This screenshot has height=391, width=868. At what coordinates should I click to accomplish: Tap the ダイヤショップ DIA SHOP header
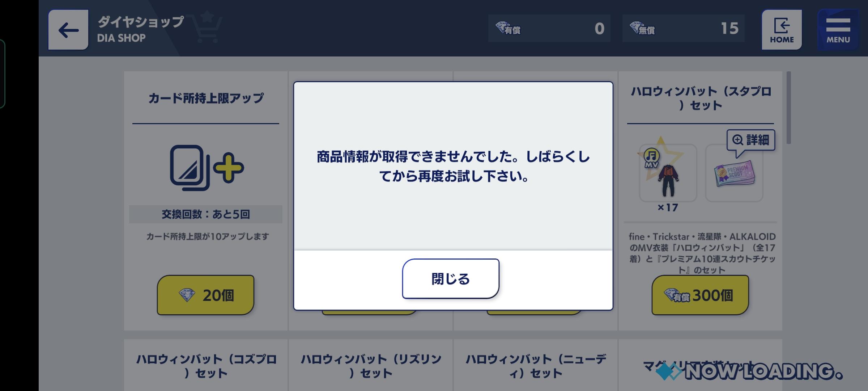(140, 29)
